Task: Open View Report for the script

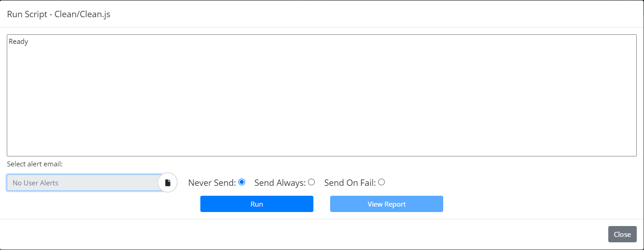Action: point(387,204)
